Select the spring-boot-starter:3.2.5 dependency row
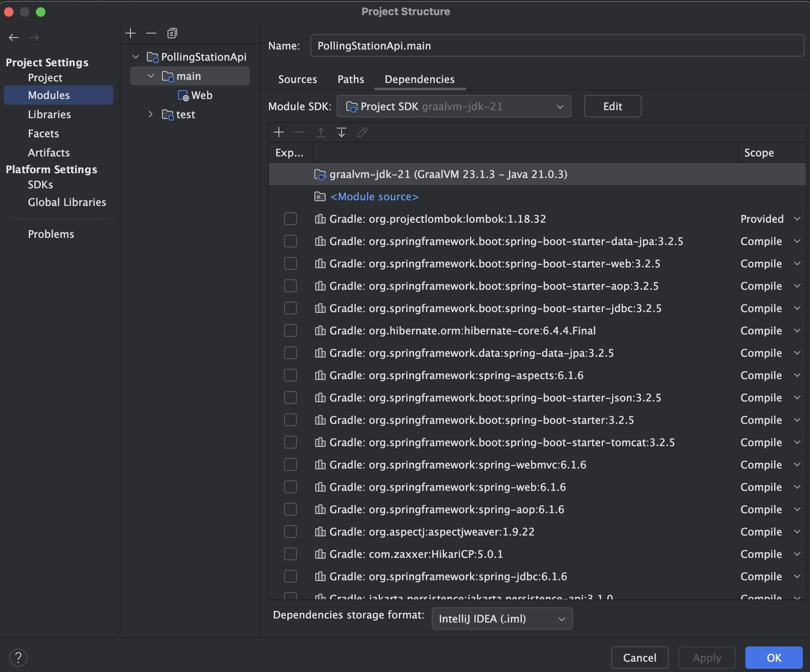This screenshot has width=810, height=672. click(537, 420)
